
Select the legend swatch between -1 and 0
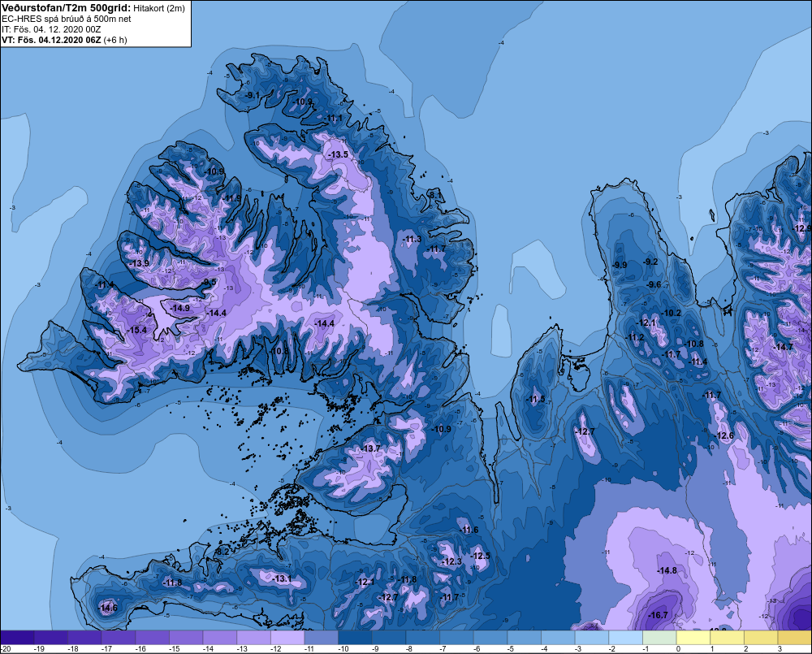(659, 638)
